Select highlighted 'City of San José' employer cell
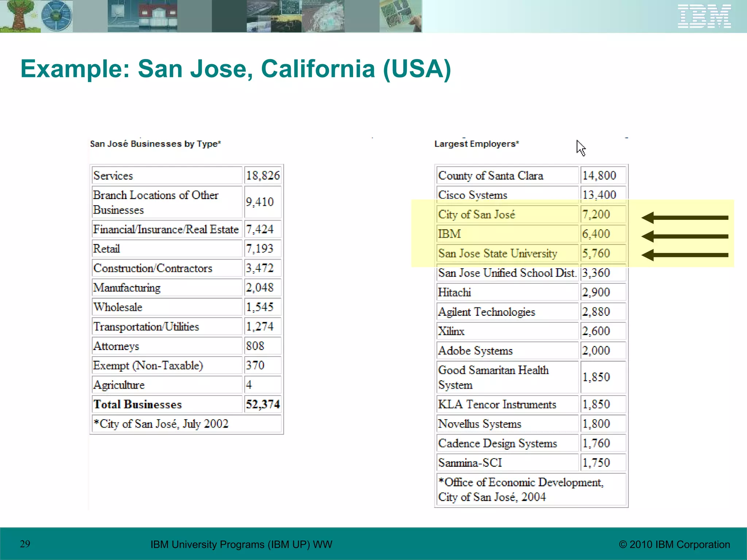This screenshot has width=747, height=560. coord(508,214)
